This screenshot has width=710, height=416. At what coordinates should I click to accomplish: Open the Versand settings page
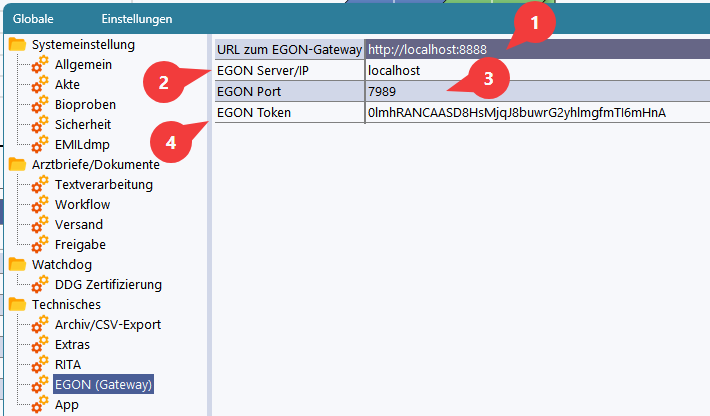pyautogui.click(x=79, y=225)
